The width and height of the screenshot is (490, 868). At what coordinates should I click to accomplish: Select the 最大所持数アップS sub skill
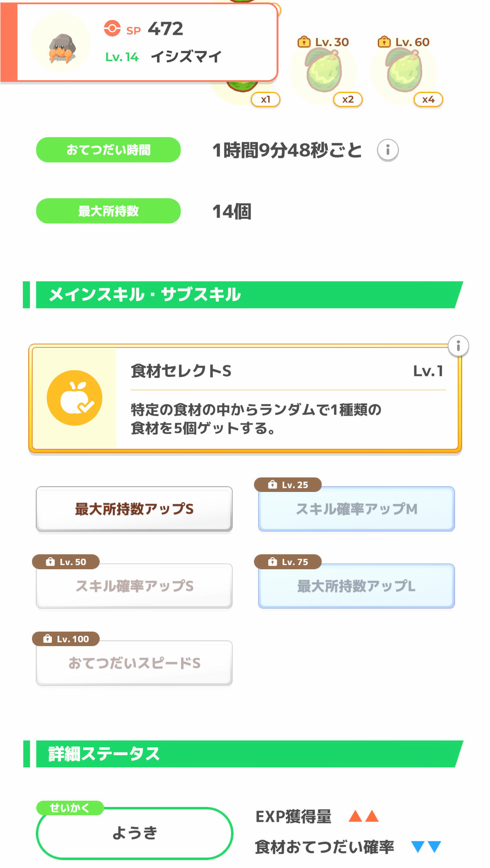coord(134,509)
